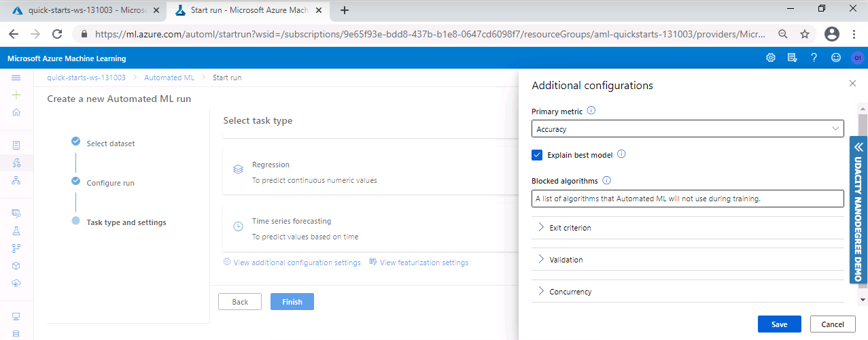The image size is (868, 340).
Task: Click Task type and settings wizard step
Action: (x=119, y=222)
